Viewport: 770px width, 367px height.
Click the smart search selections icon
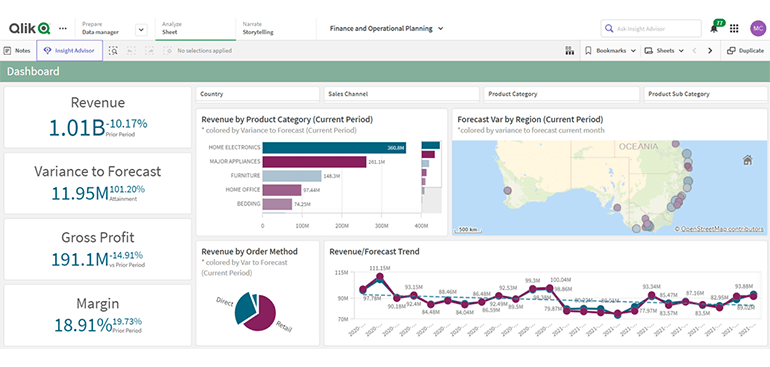point(113,51)
